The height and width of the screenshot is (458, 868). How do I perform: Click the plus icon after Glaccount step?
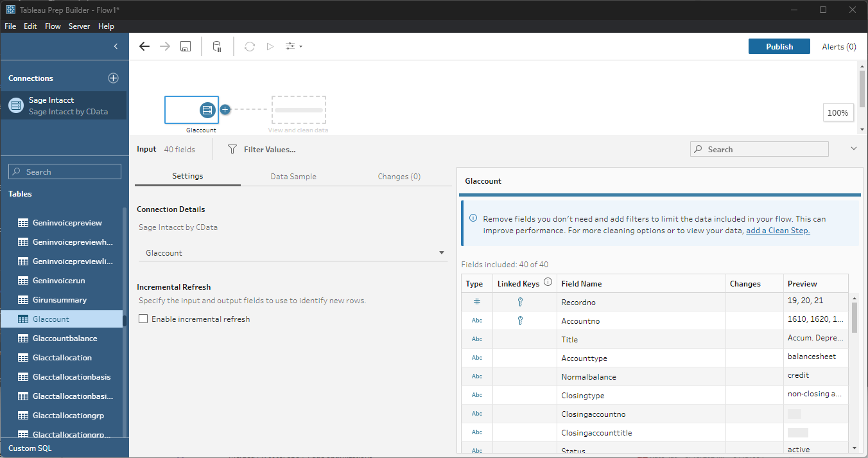pos(225,109)
